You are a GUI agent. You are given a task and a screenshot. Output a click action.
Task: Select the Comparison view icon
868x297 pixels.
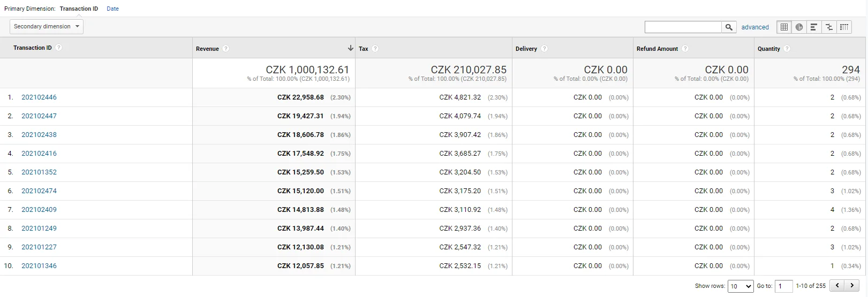(829, 27)
